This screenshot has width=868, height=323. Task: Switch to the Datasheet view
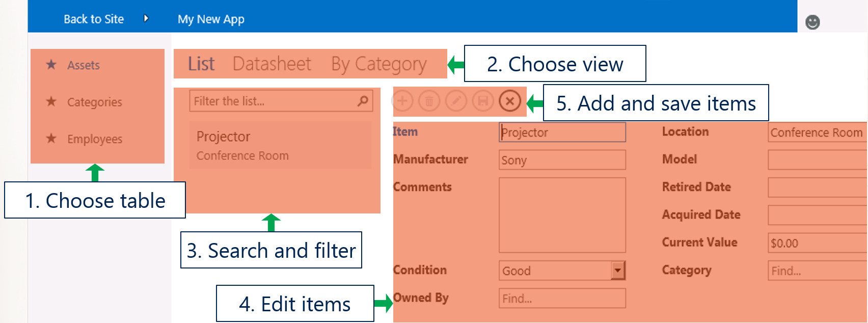272,64
